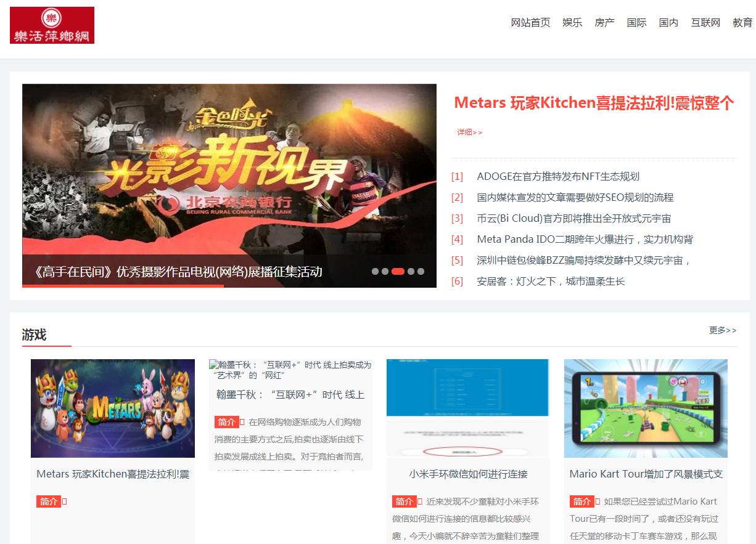Open article 深圳中链包俊峰BZZ骗局持续发酵
756x544 pixels.
pos(584,260)
